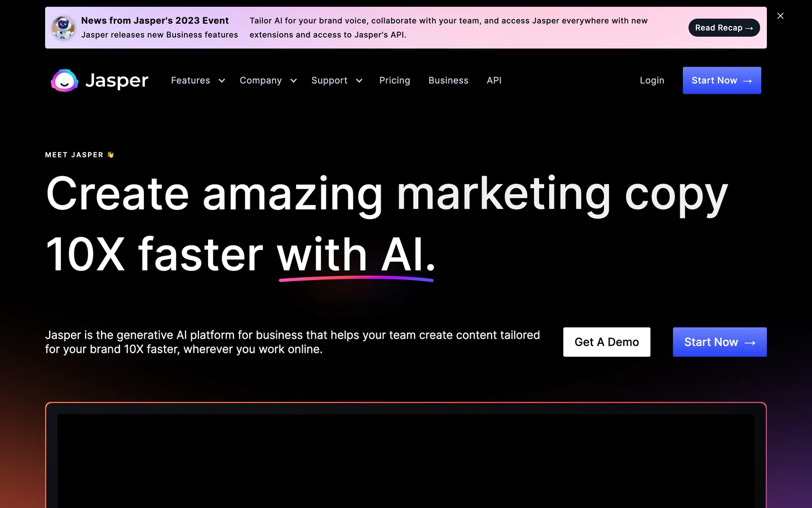This screenshot has height=508, width=812.
Task: Click Start Now below the headline
Action: [x=720, y=342]
